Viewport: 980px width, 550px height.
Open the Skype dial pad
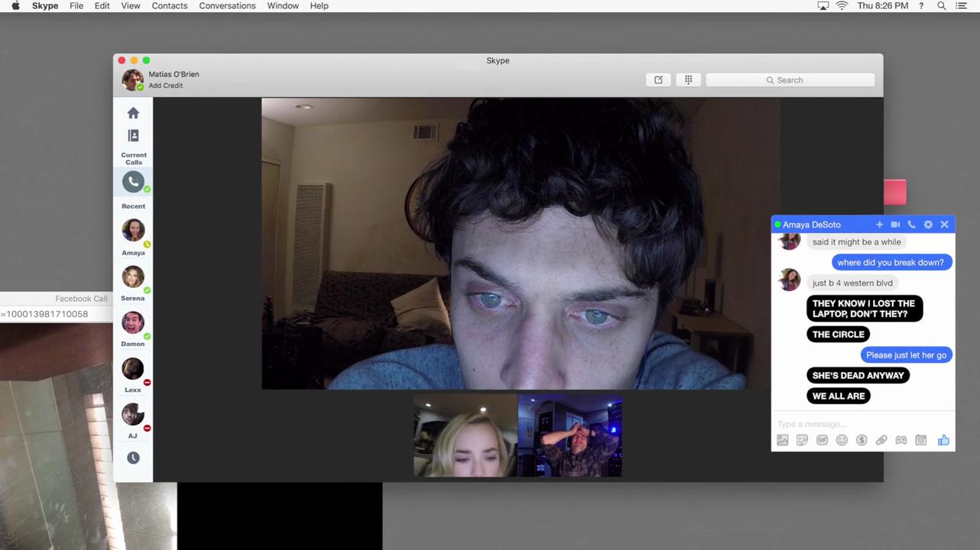coord(688,80)
